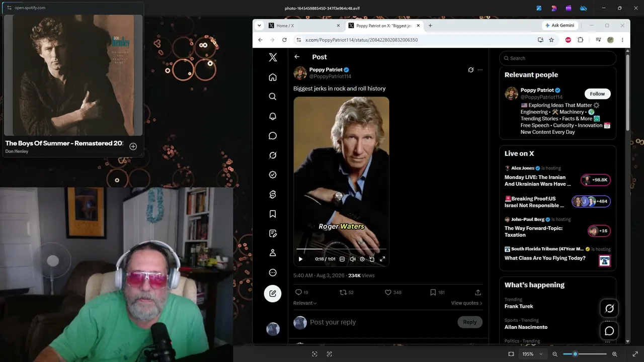Image resolution: width=644 pixels, height=362 pixels.
Task: Like the post with the heart icon
Action: [388, 292]
